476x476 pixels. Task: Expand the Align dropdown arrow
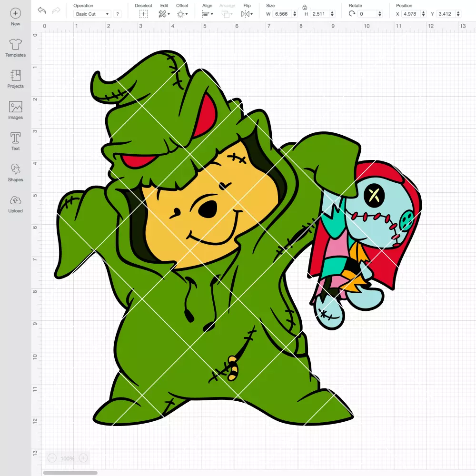coord(212,14)
